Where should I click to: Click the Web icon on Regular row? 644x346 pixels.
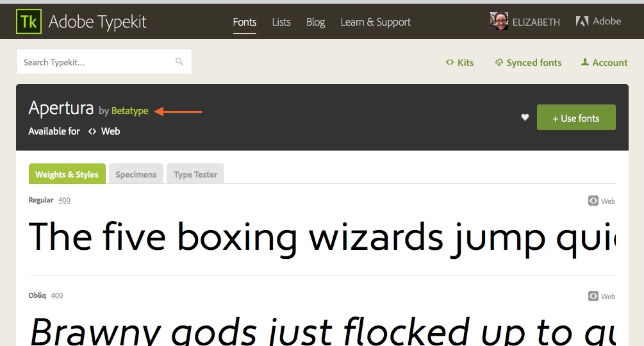click(593, 201)
